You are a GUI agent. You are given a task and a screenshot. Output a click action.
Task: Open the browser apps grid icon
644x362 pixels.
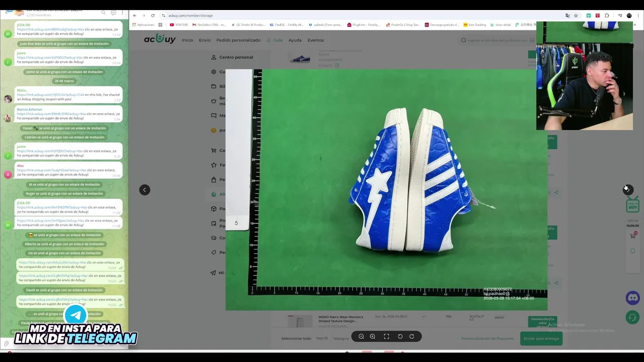coord(160,25)
